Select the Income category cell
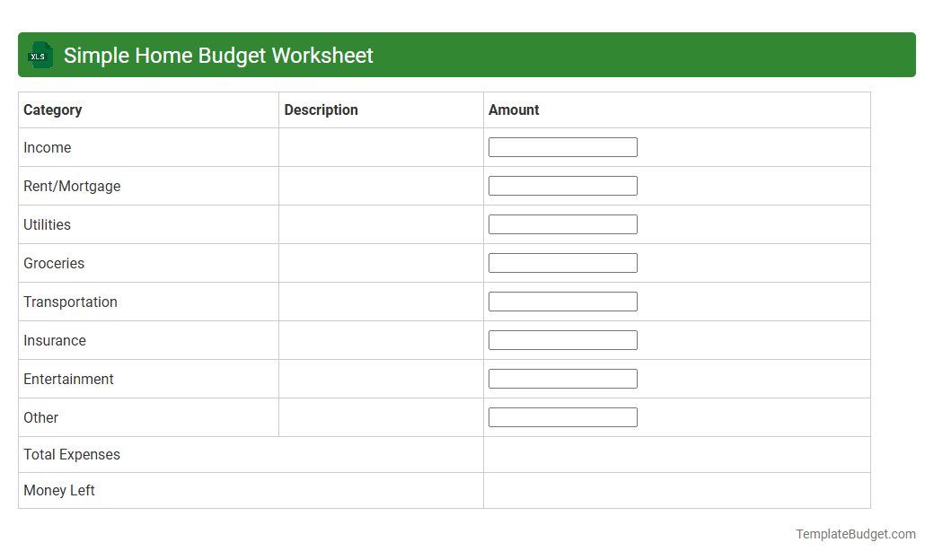The width and height of the screenshot is (934, 560). [48, 147]
